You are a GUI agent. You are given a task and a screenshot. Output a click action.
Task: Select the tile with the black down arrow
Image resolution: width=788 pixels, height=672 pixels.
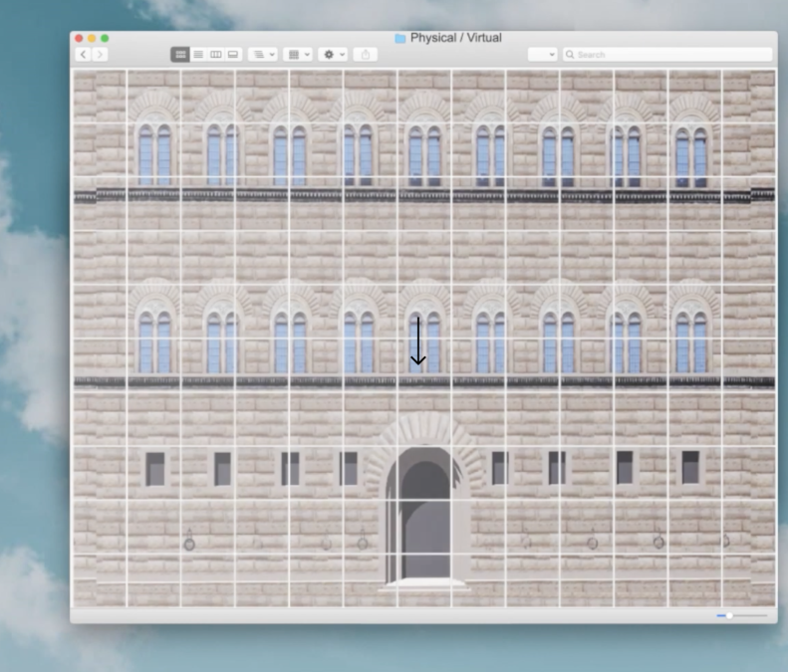pos(424,365)
